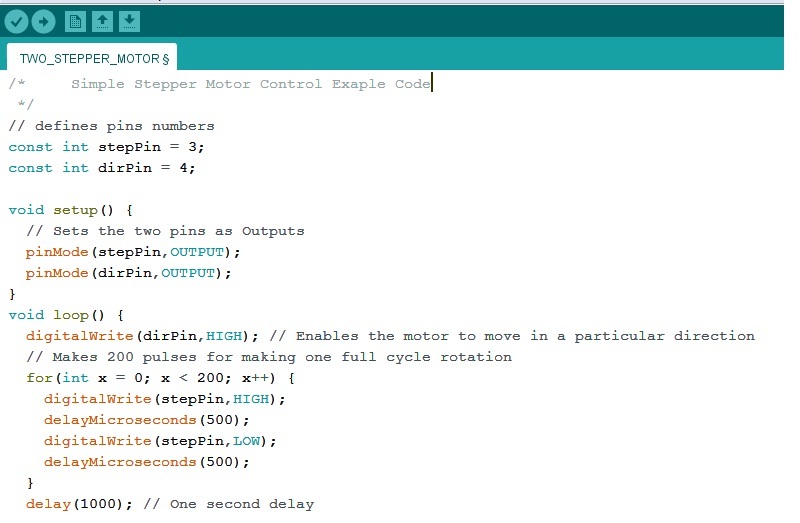Upload sketch using the right-arrow icon

coord(43,21)
